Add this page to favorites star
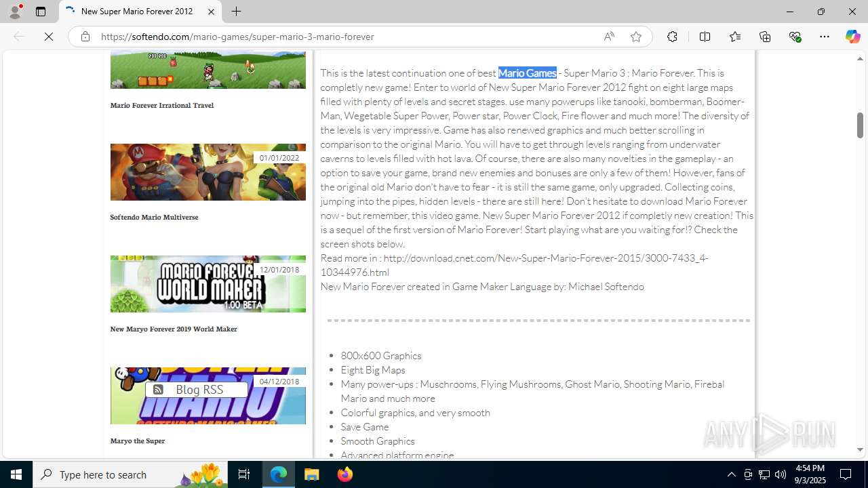 coord(636,37)
